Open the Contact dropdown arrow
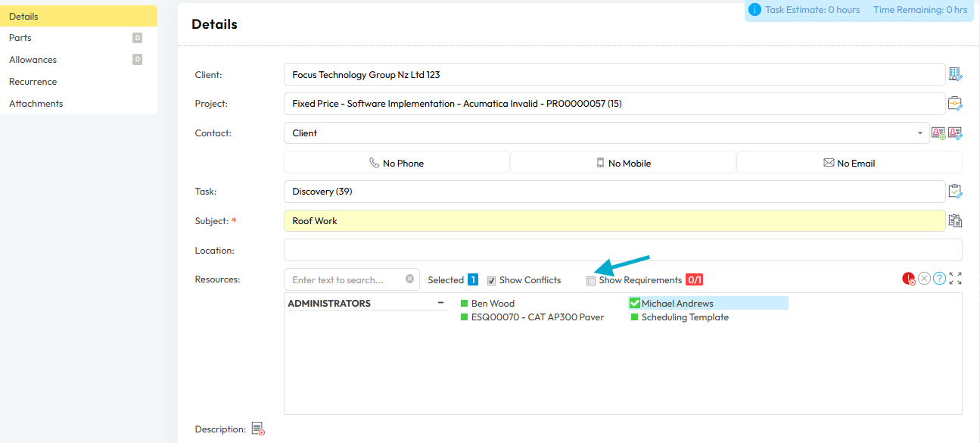This screenshot has width=980, height=443. coord(920,133)
